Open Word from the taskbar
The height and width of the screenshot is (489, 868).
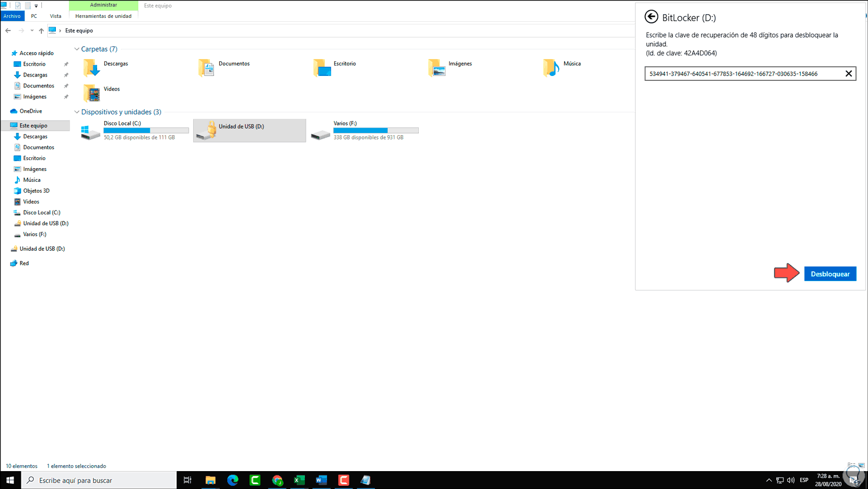pyautogui.click(x=321, y=480)
